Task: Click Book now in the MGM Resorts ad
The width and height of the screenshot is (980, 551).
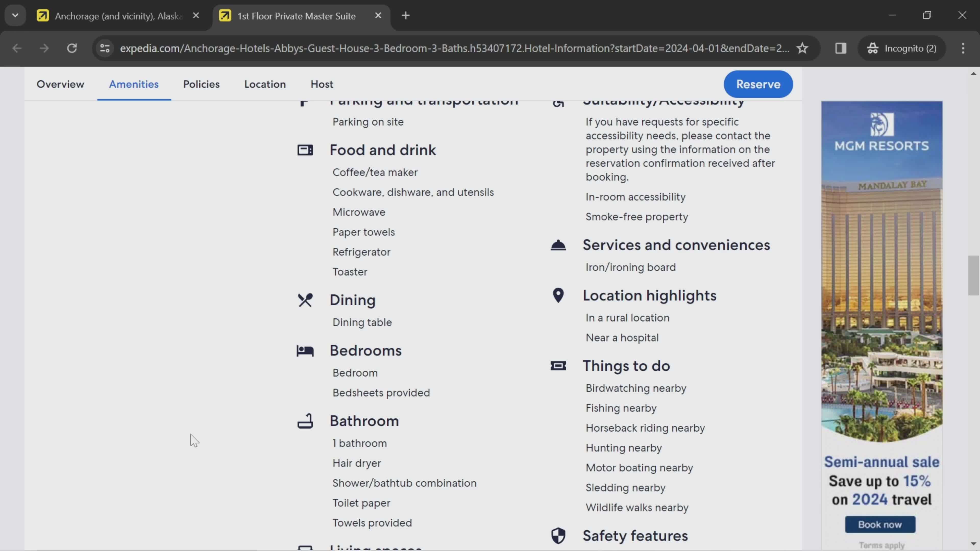Action: pos(880,524)
